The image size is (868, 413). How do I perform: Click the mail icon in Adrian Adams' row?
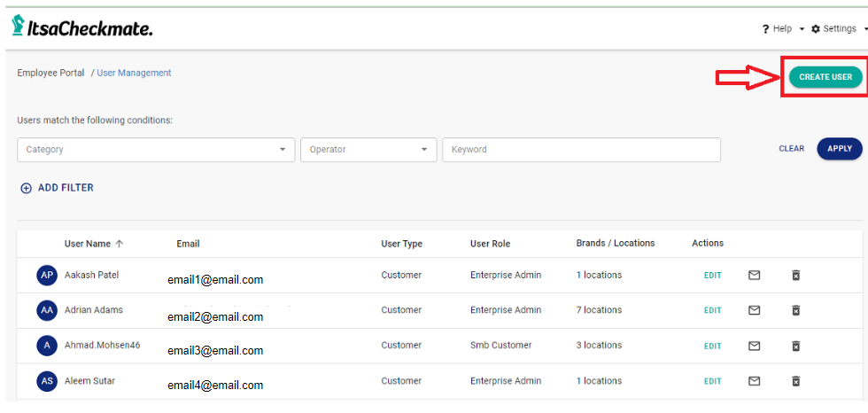(x=754, y=310)
